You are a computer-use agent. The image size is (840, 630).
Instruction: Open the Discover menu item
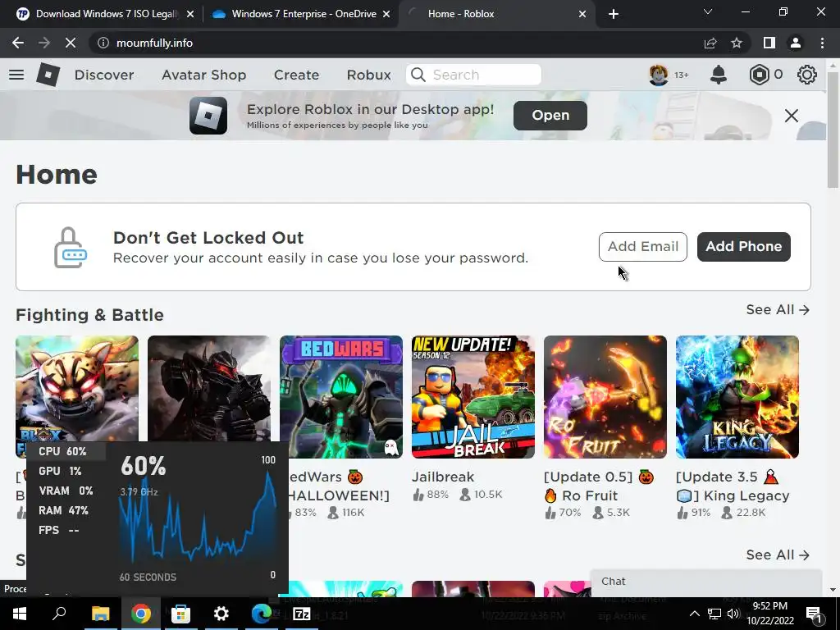pos(104,75)
